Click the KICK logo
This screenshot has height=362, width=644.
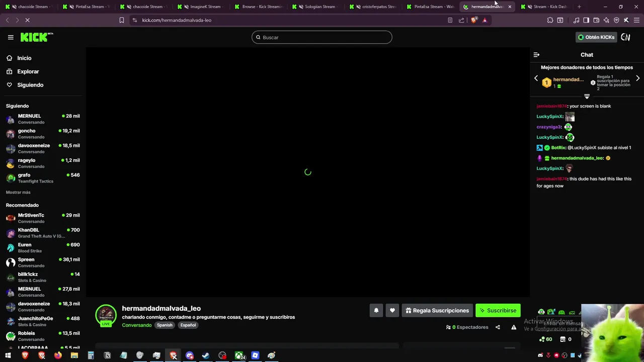[x=37, y=37]
